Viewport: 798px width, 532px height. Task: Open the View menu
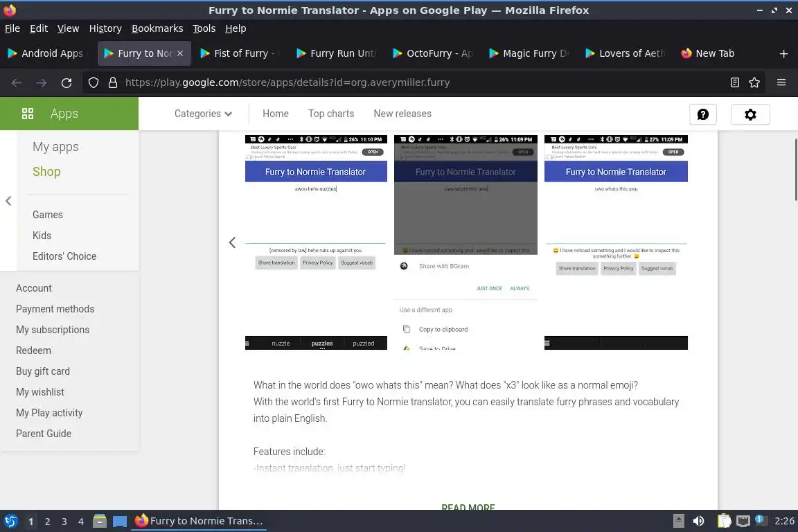pyautogui.click(x=68, y=28)
